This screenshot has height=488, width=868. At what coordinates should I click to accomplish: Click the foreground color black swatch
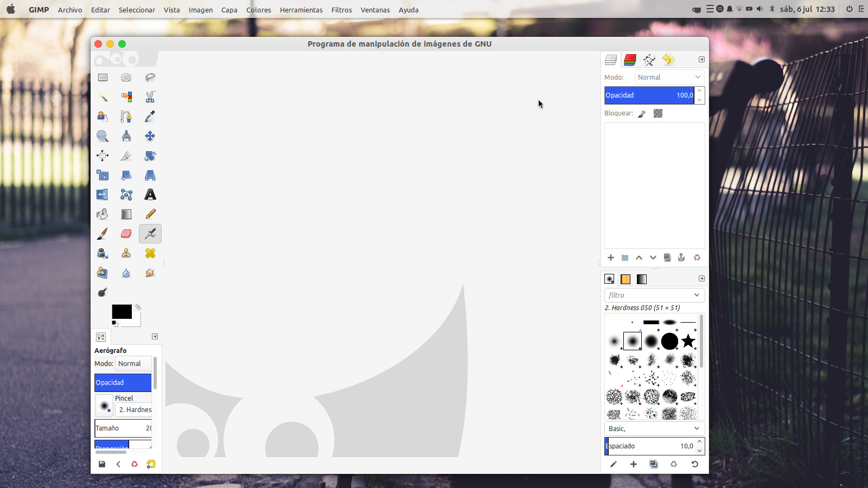[122, 311]
